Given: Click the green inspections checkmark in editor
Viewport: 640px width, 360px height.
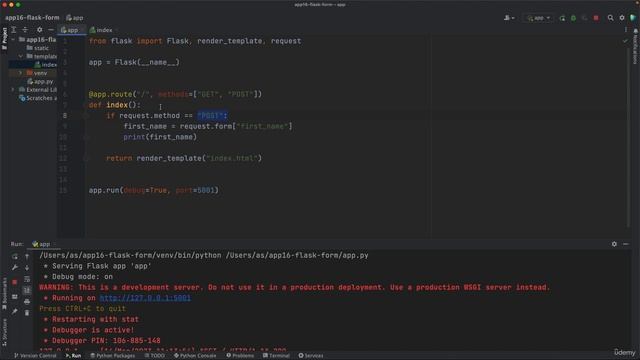Looking at the screenshot, I should 625,41.
